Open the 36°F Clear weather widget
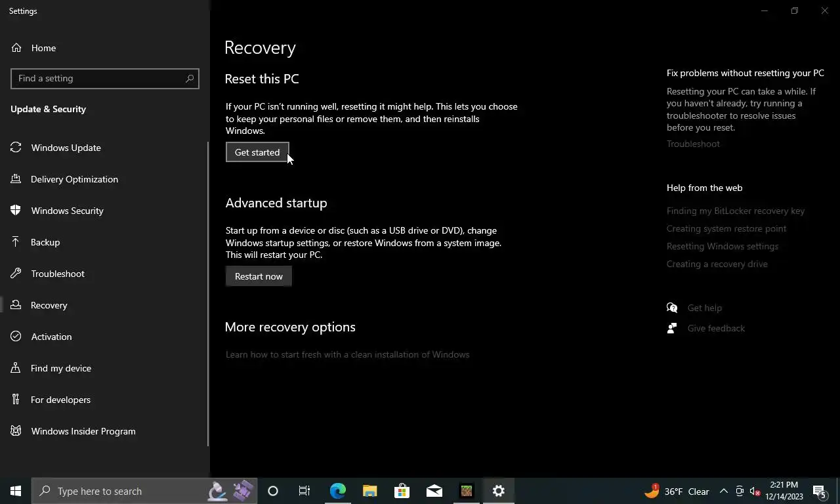 (677, 491)
